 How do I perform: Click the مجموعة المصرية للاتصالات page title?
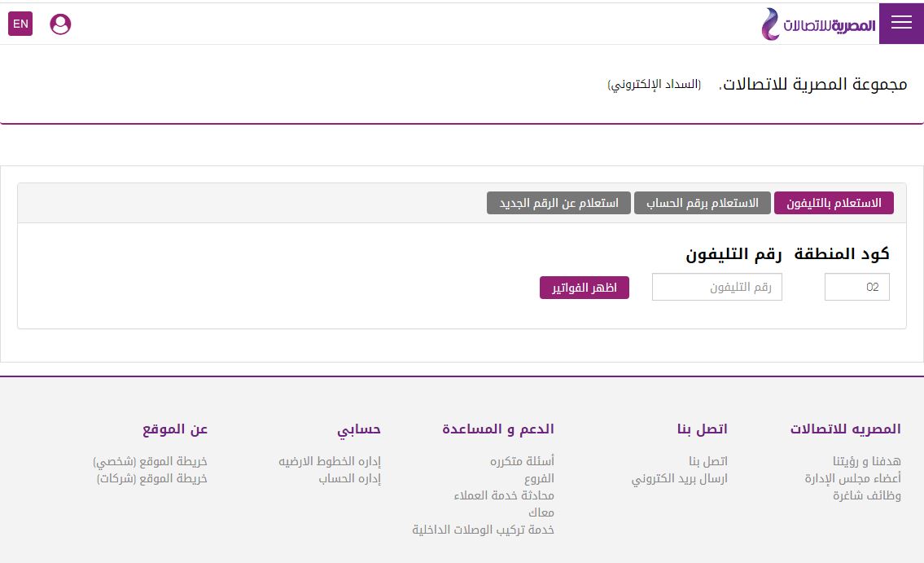click(x=813, y=84)
